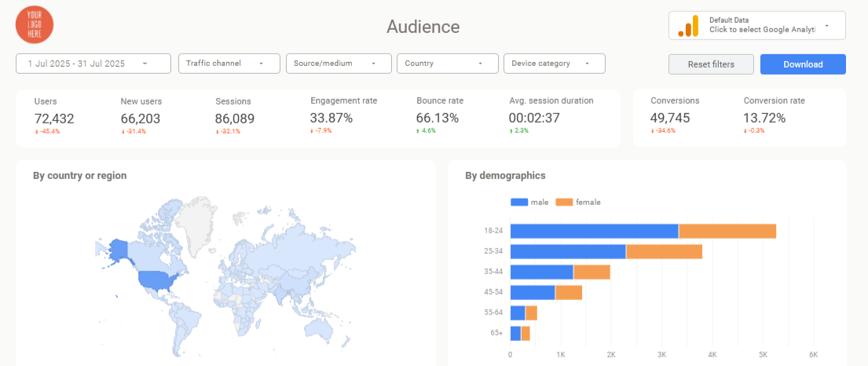
Task: Select the New users value 66,203
Action: [x=141, y=119]
